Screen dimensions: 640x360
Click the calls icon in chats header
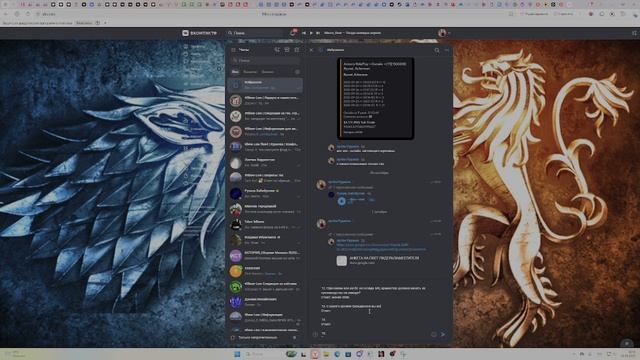pos(277,50)
